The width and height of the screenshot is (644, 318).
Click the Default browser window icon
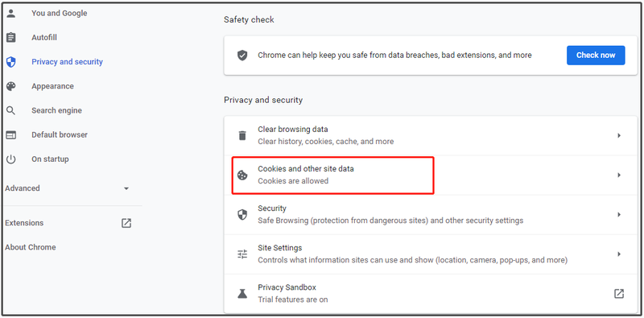click(x=10, y=134)
